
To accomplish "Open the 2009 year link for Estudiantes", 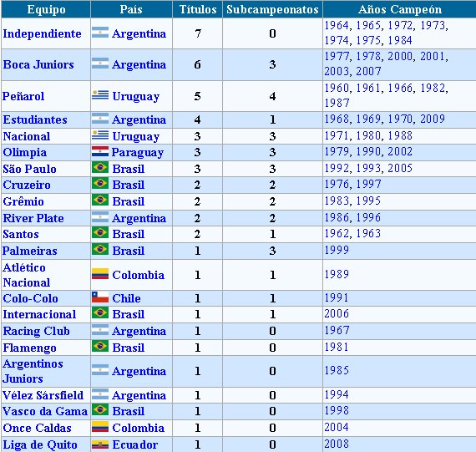I will pyautogui.click(x=433, y=119).
